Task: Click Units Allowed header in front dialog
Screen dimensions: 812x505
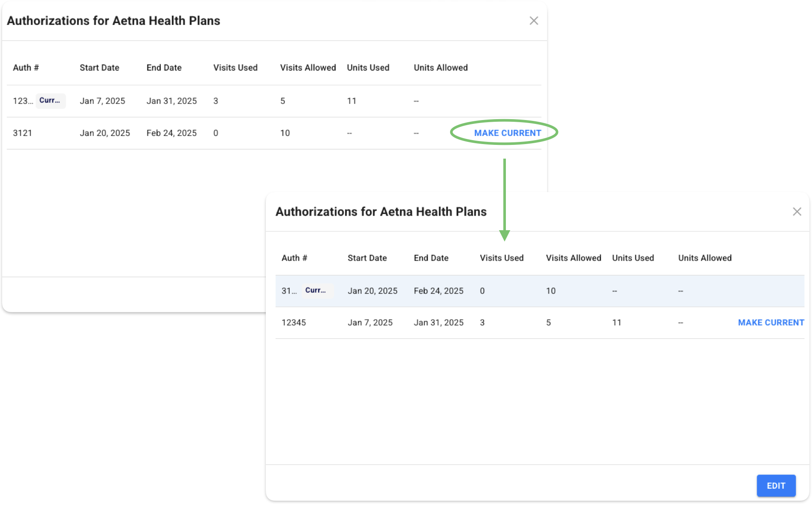Action: (x=705, y=258)
